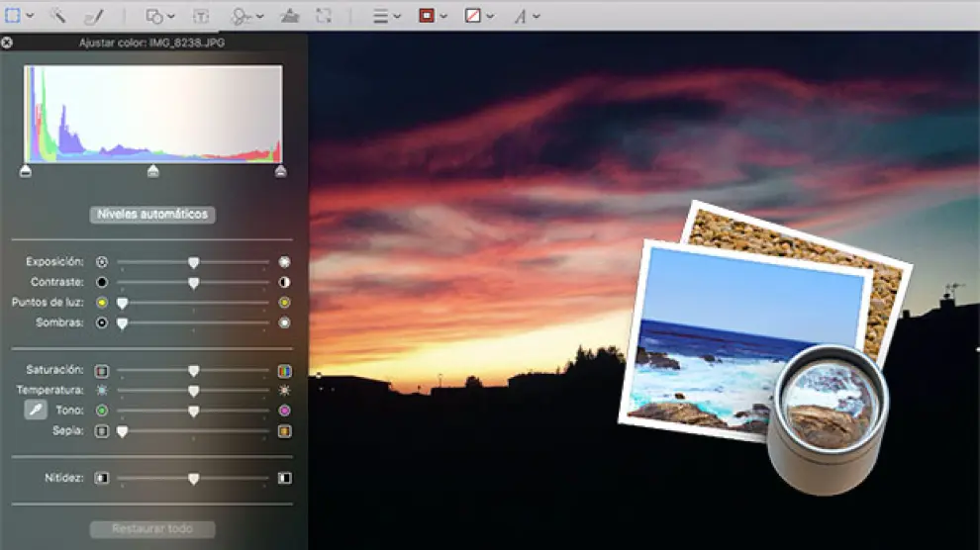Click the Exposición slider handle
The height and width of the screenshot is (550, 980).
coord(194,262)
